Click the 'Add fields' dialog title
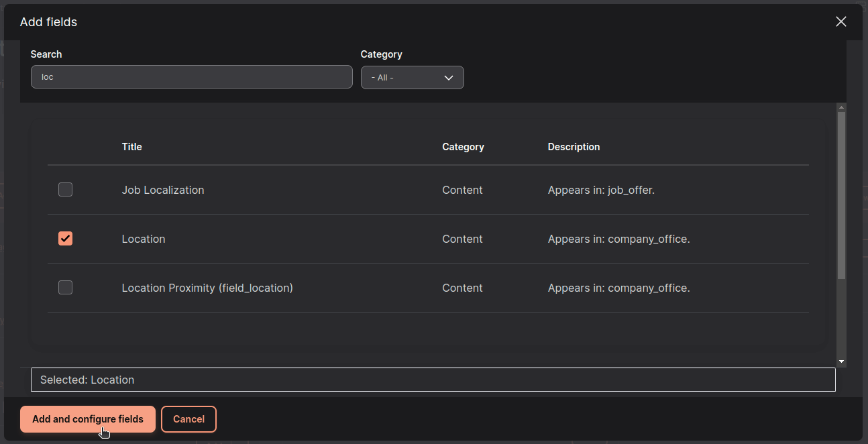The image size is (868, 444). tap(48, 22)
